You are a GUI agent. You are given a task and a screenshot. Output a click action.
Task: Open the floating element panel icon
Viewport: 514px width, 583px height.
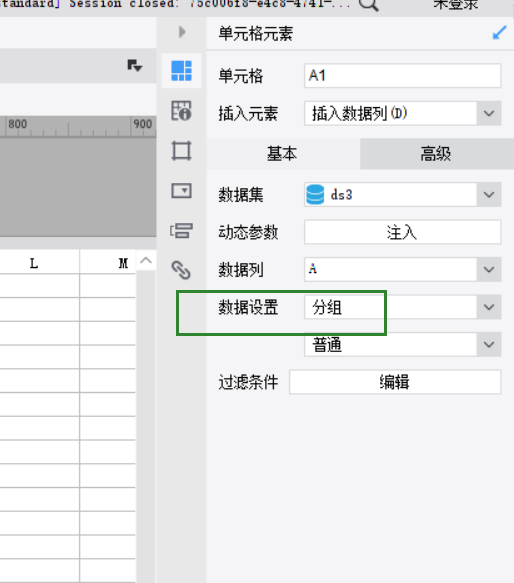click(x=181, y=151)
